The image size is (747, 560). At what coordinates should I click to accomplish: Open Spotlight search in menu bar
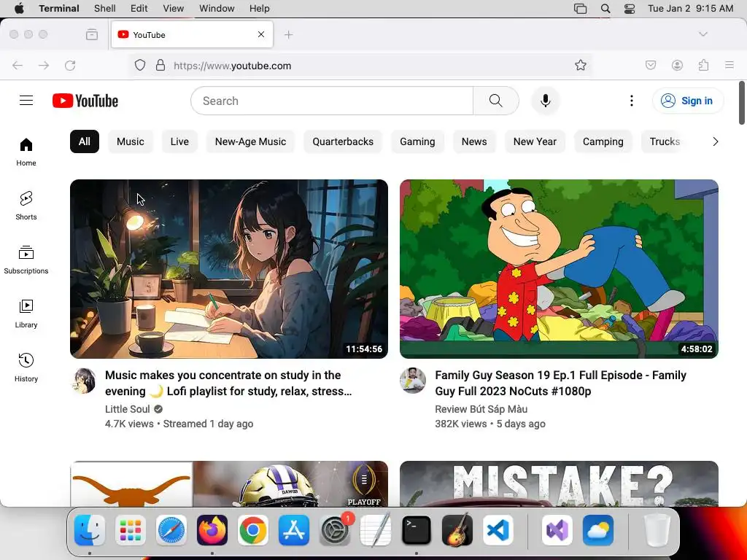(605, 8)
